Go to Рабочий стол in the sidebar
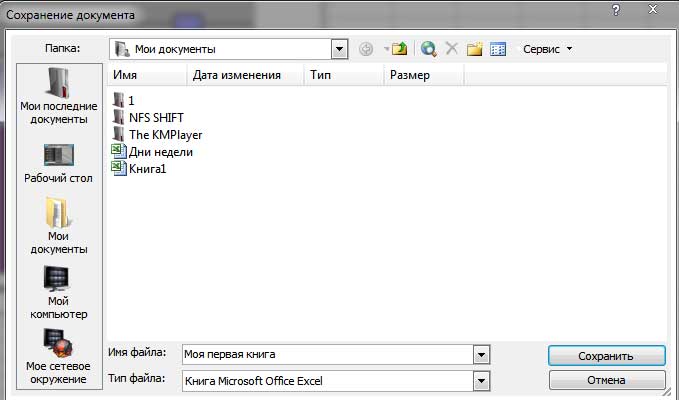 [59, 163]
